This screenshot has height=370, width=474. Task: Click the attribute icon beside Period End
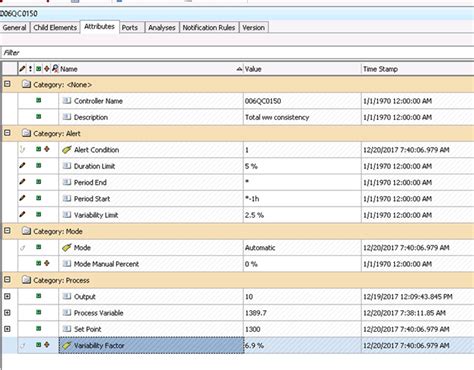coord(67,182)
